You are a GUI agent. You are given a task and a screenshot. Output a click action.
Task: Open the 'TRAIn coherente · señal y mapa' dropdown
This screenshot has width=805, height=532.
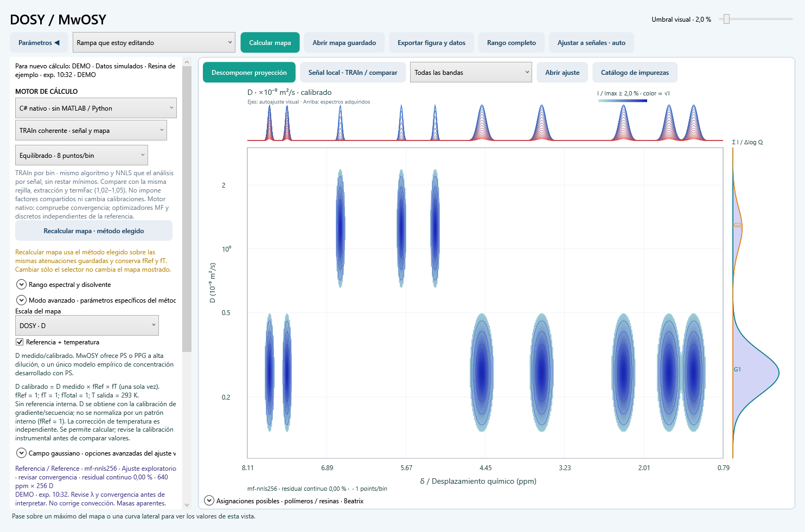coord(91,131)
